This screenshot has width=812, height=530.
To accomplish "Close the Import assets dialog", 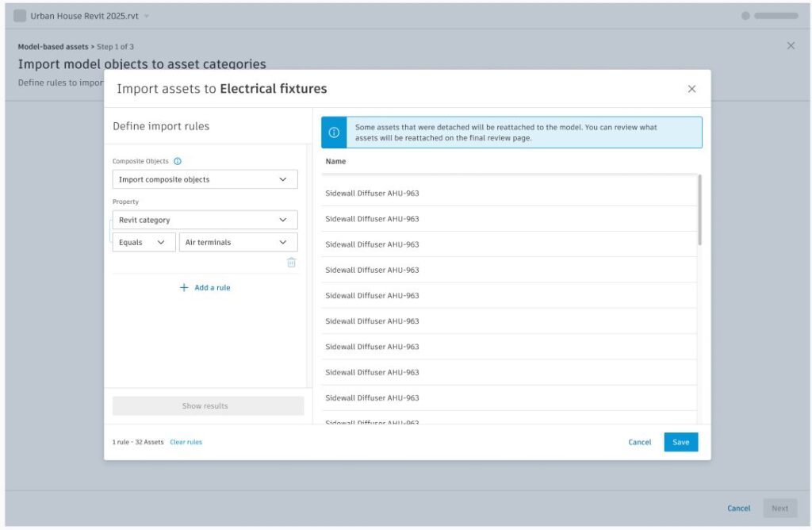I will point(691,89).
